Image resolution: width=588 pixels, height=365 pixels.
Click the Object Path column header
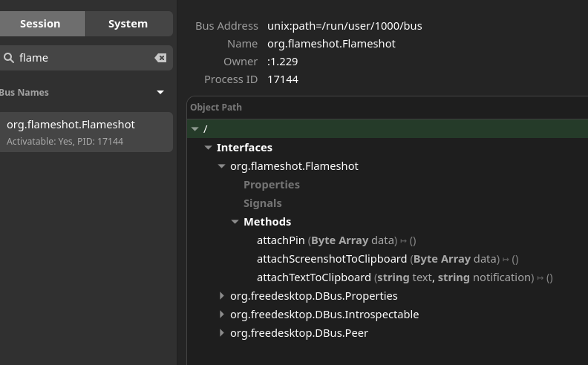click(216, 108)
